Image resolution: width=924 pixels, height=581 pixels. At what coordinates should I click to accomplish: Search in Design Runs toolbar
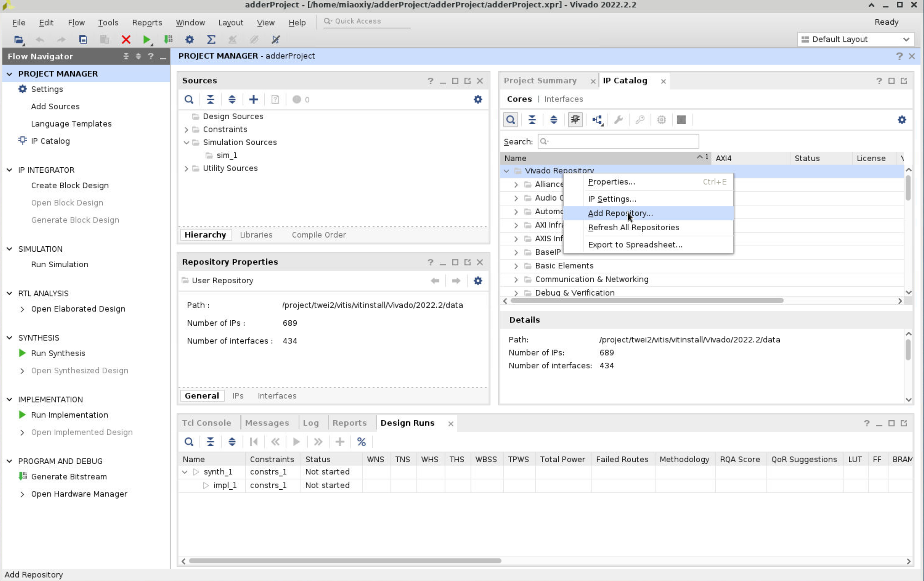pyautogui.click(x=189, y=442)
